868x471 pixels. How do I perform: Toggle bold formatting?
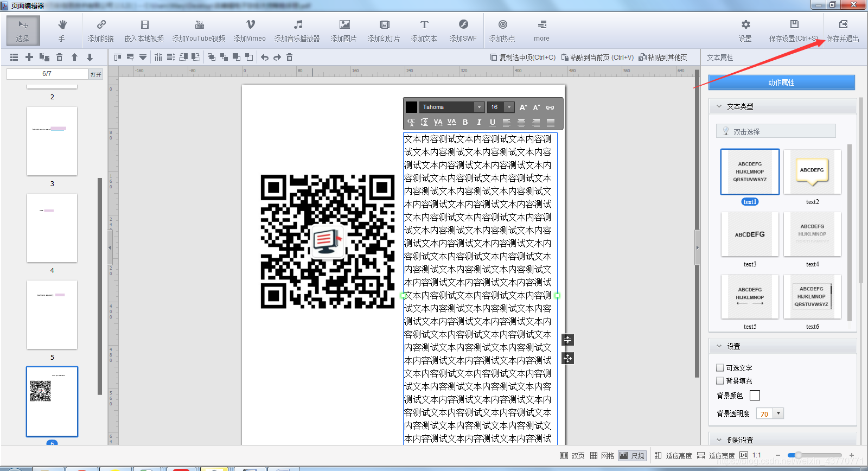(465, 123)
